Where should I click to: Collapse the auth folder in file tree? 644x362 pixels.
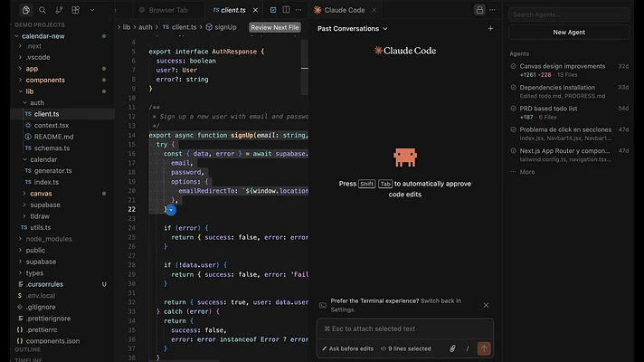click(24, 103)
